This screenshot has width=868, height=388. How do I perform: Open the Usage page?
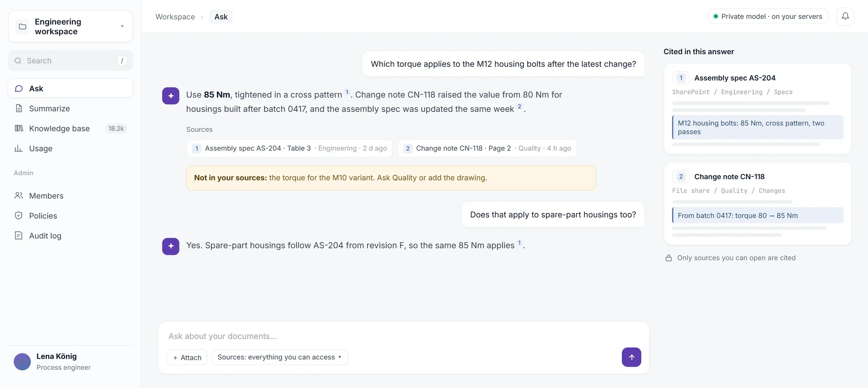click(70, 148)
